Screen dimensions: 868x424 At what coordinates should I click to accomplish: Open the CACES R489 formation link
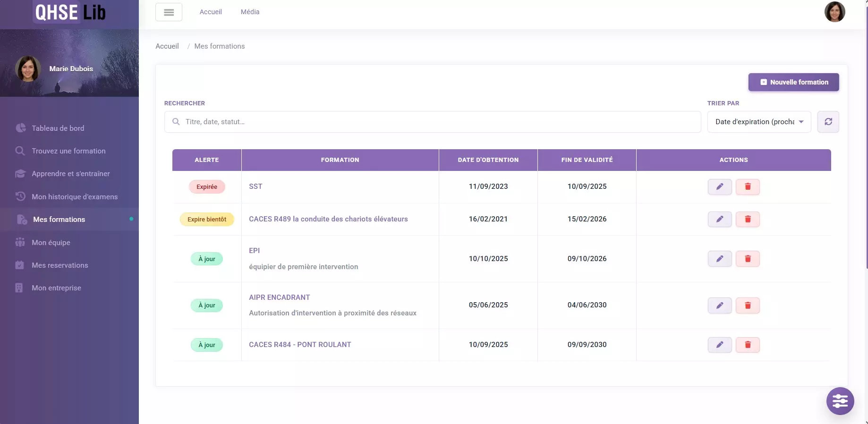click(328, 219)
